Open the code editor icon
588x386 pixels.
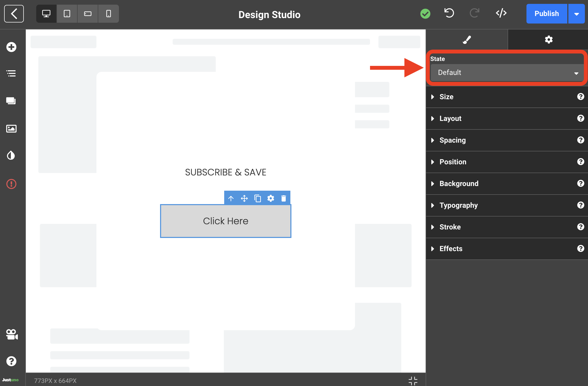coord(501,13)
